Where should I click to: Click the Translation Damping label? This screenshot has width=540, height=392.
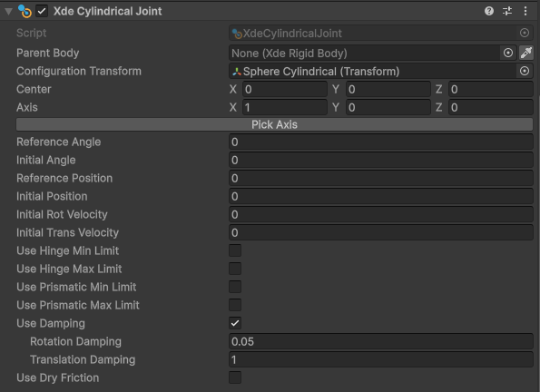83,359
